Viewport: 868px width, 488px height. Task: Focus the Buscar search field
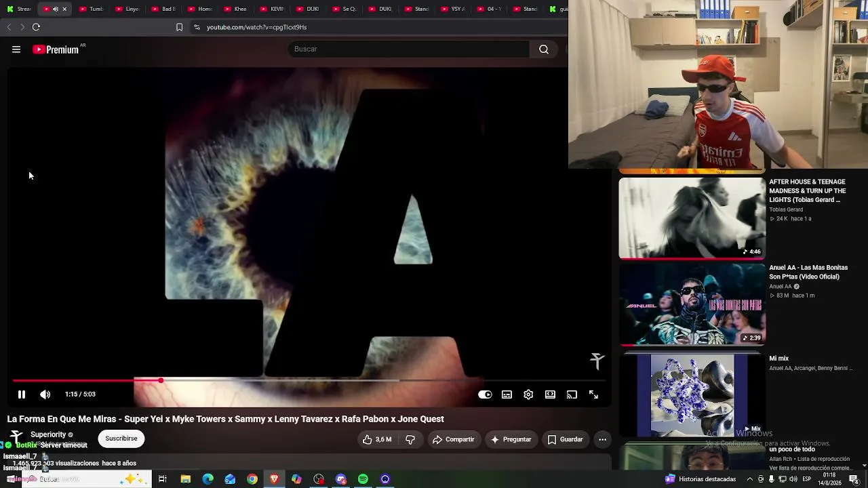408,49
